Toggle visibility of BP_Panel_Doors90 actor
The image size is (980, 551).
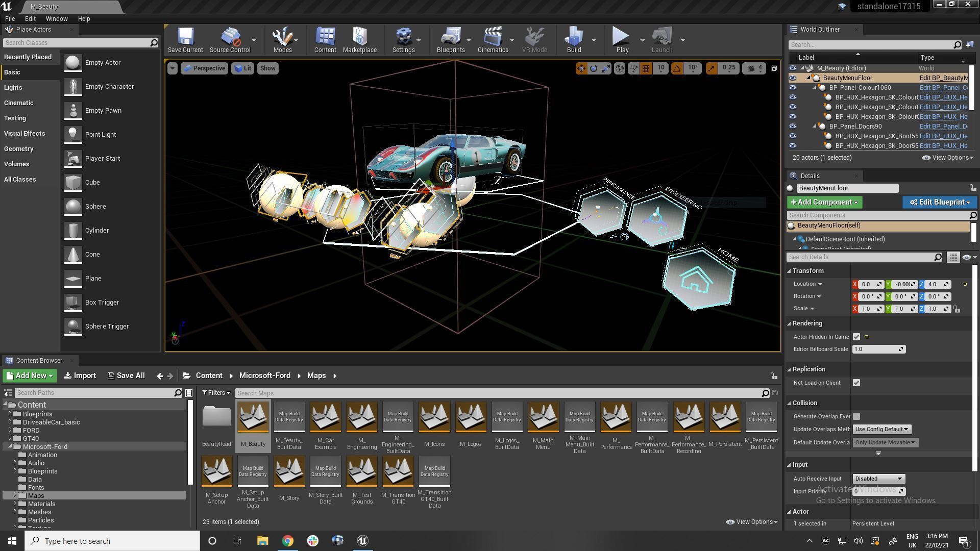792,127
